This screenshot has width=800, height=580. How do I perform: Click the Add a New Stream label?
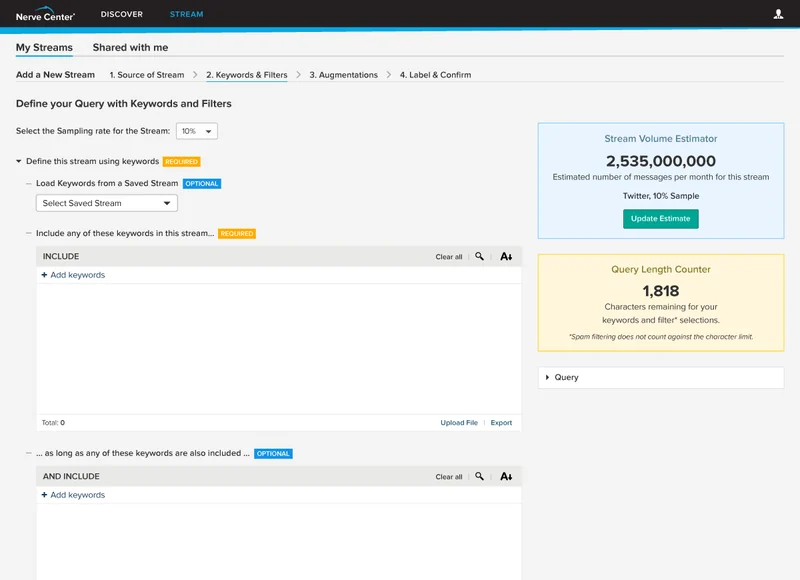[x=55, y=75]
